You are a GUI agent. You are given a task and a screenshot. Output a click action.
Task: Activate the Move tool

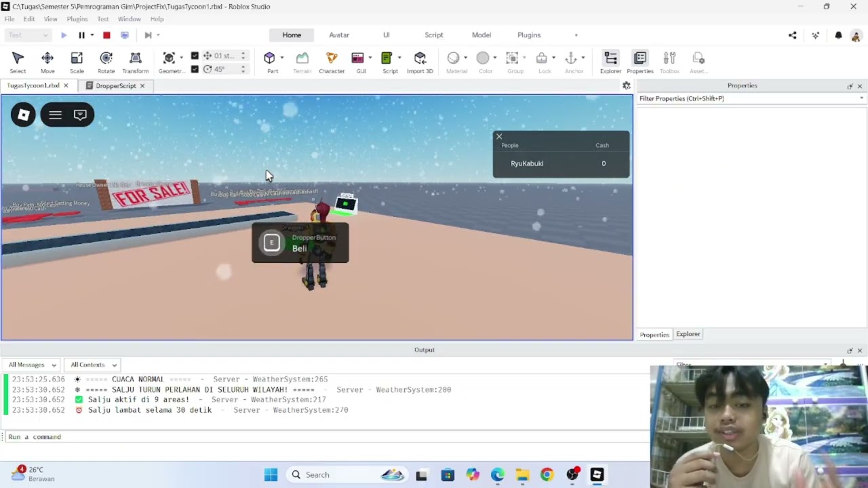click(x=47, y=62)
